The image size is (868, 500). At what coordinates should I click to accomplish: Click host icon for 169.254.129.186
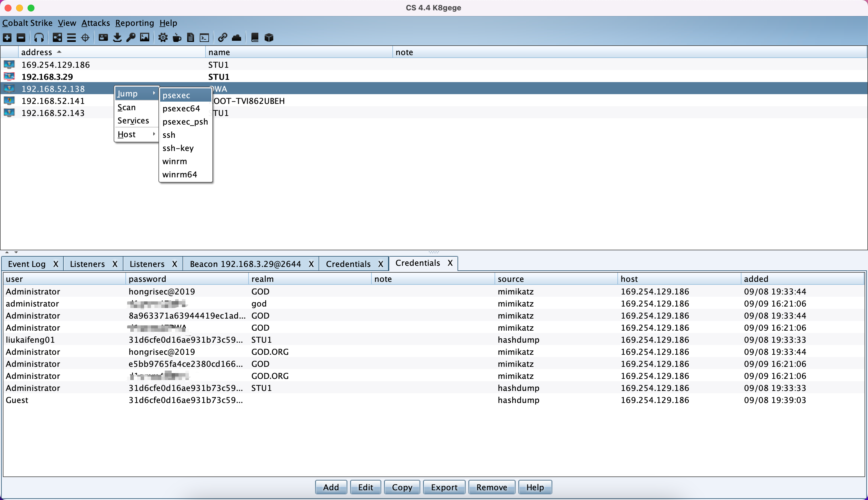point(9,65)
